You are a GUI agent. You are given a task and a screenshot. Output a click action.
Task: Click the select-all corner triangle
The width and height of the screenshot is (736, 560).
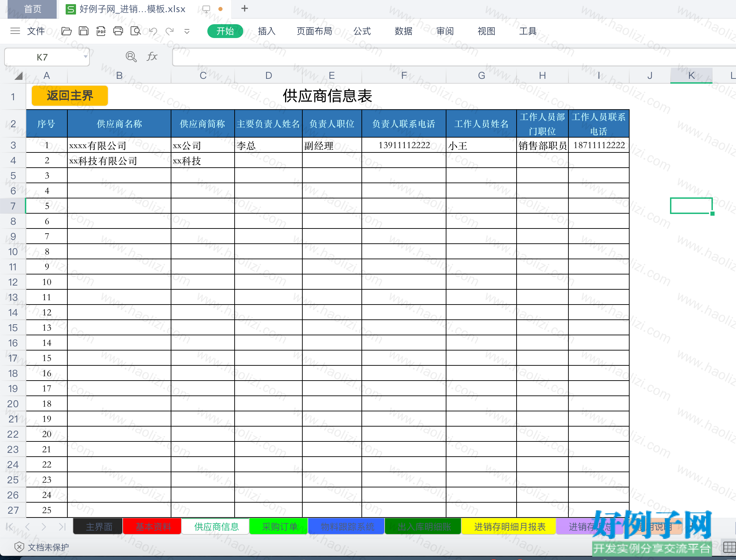18,76
